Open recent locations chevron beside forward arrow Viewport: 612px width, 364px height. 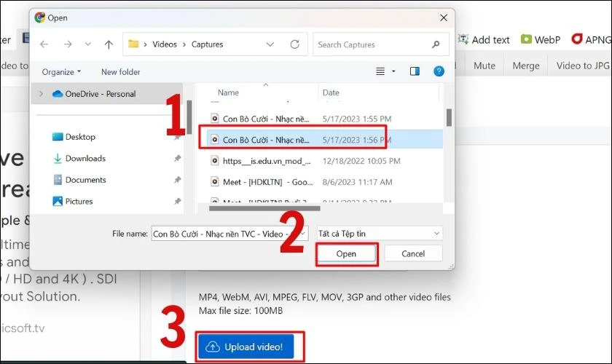88,44
